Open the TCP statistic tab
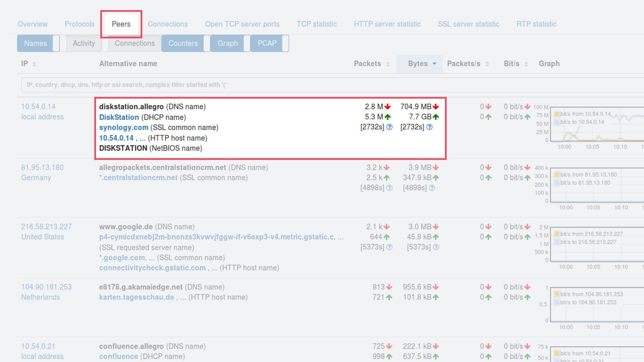The width and height of the screenshot is (644, 362). point(316,24)
